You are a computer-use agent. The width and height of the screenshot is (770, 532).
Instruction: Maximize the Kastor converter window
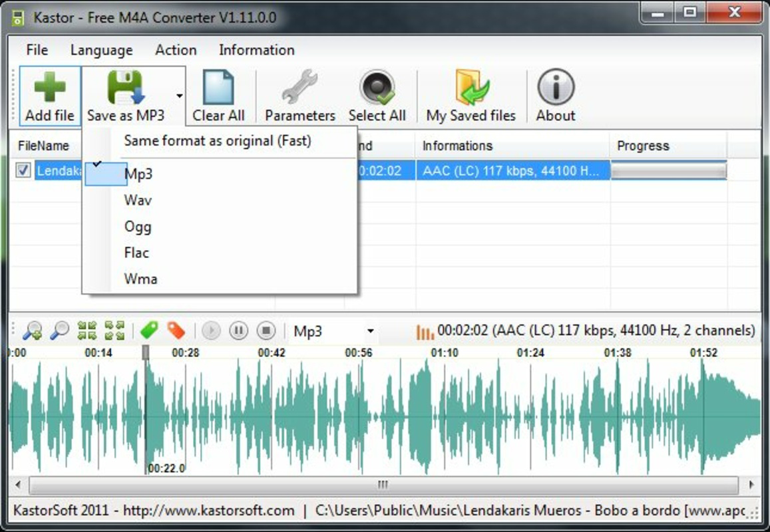(x=690, y=12)
